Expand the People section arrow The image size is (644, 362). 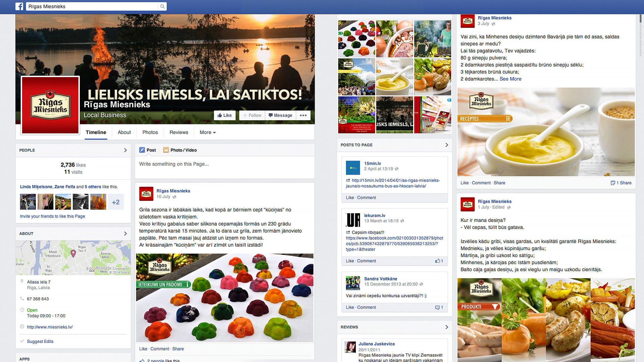[x=125, y=150]
